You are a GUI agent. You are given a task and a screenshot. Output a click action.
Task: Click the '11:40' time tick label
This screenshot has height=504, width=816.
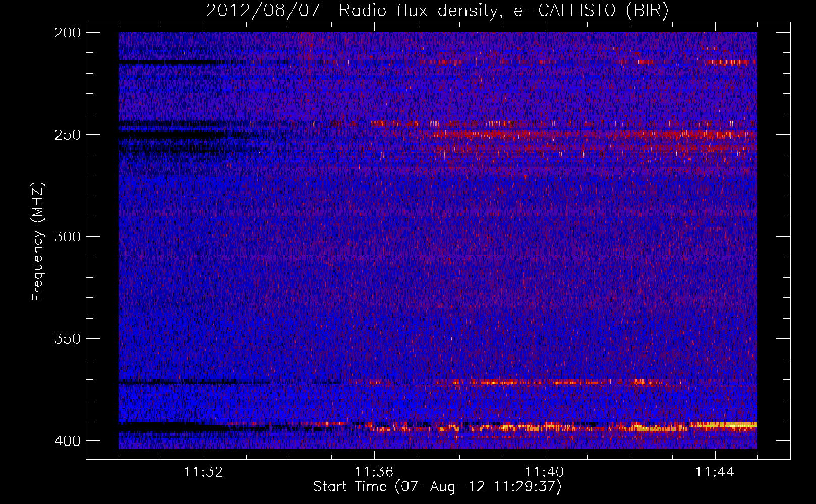[545, 472]
